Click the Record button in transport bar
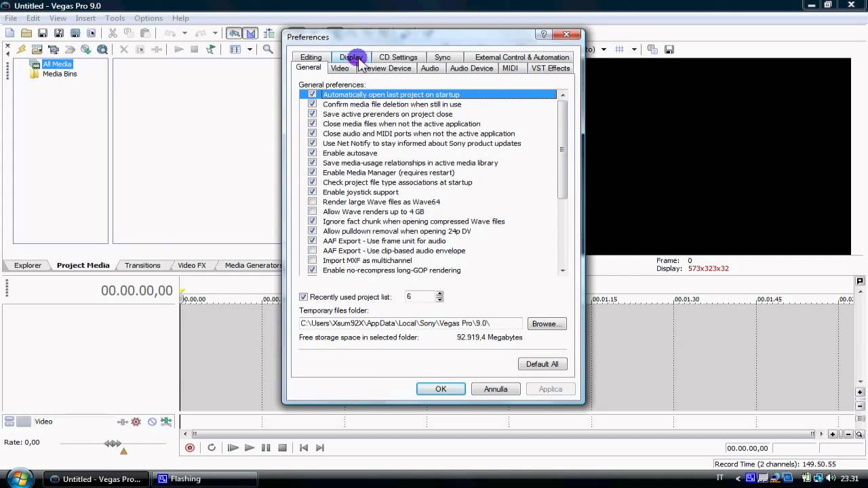 pyautogui.click(x=190, y=447)
